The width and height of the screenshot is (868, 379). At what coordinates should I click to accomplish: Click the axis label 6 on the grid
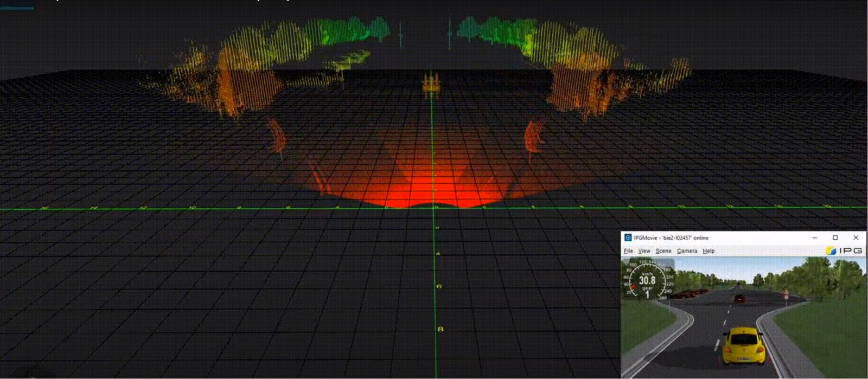tap(439, 286)
